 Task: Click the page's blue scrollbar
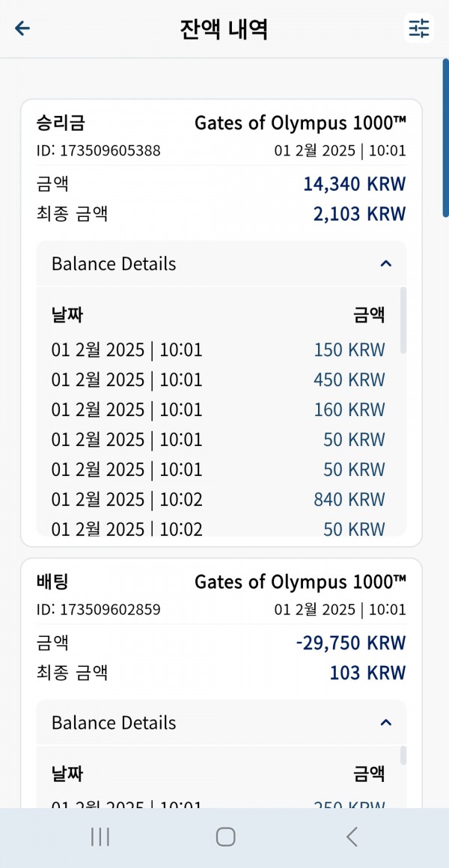coord(446,137)
